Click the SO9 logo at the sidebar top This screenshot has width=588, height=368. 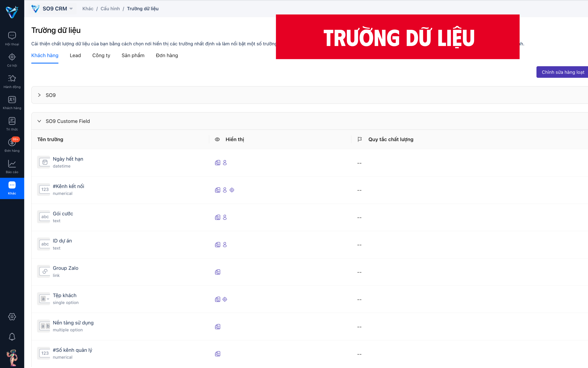pos(12,12)
